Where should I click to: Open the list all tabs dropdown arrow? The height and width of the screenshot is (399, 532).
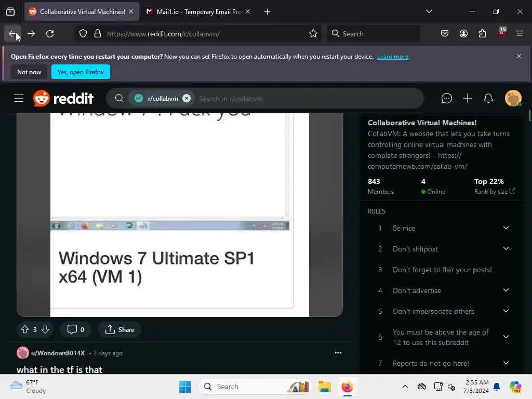pos(429,11)
